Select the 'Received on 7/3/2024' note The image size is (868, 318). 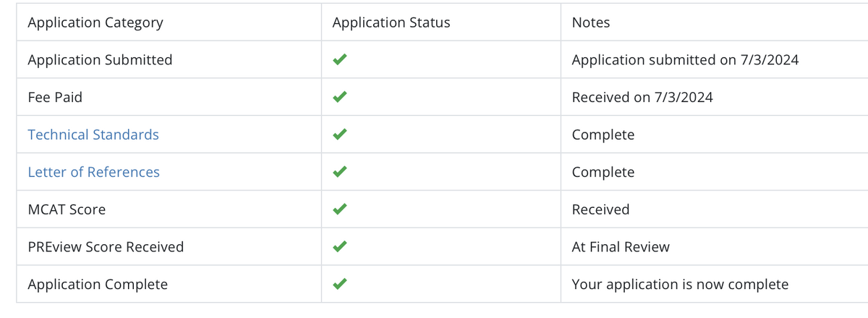point(642,97)
